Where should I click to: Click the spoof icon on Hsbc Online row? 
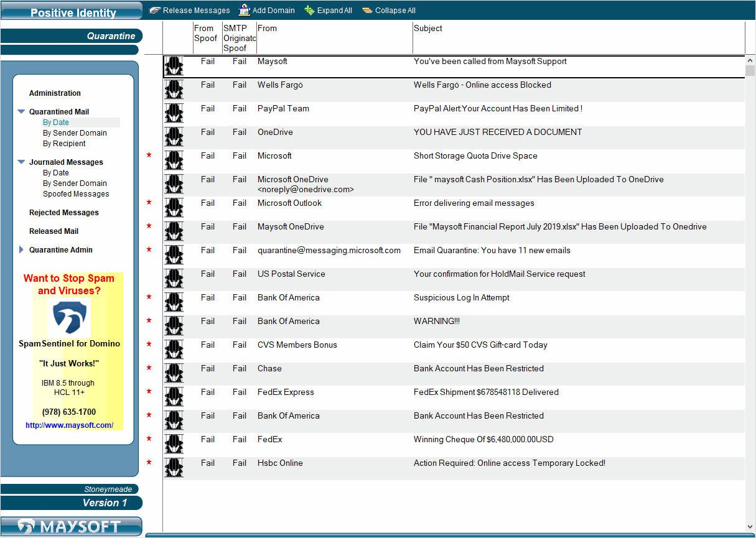(x=174, y=468)
